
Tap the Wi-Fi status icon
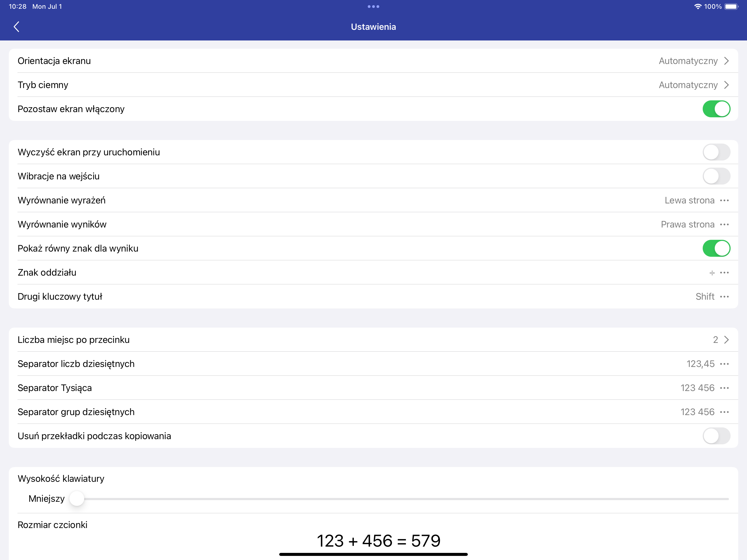[698, 6]
